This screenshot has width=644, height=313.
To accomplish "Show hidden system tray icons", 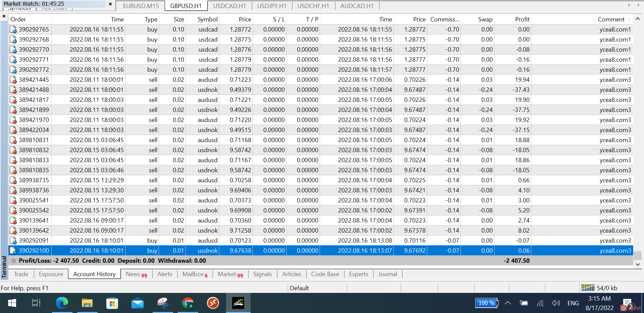I will click(508, 303).
